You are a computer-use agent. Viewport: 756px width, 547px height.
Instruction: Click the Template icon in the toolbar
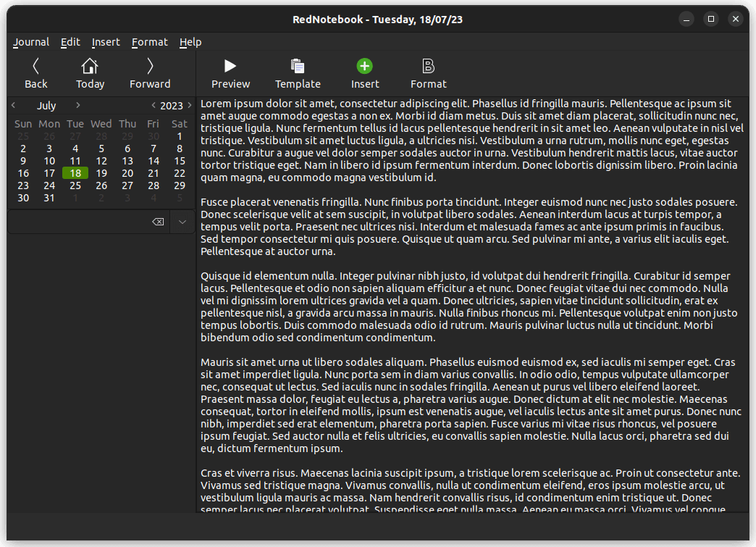[298, 64]
